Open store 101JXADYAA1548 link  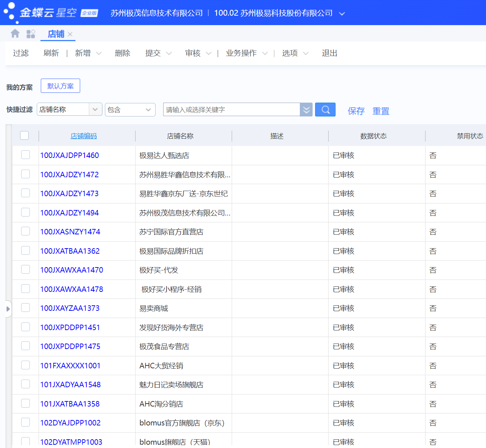point(70,385)
